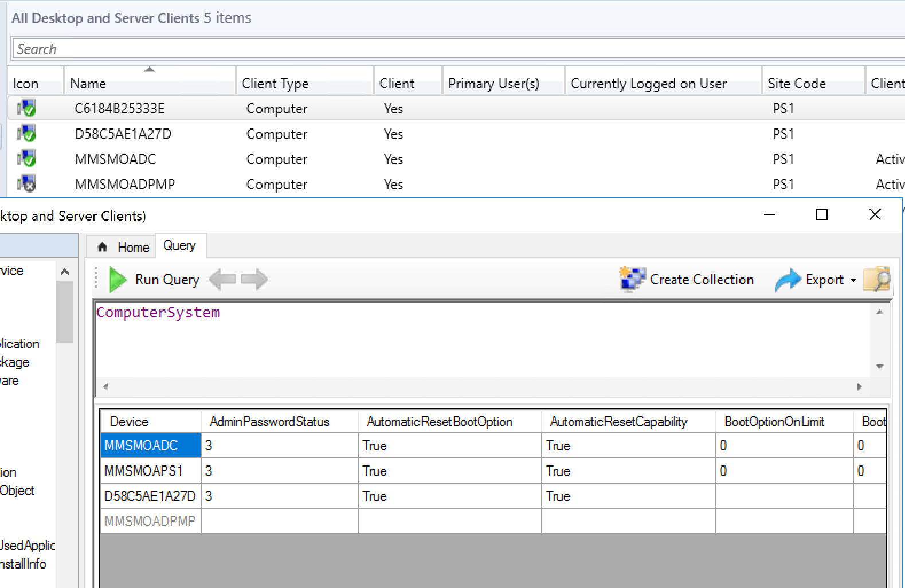Open the Export dropdown arrow

(x=853, y=280)
